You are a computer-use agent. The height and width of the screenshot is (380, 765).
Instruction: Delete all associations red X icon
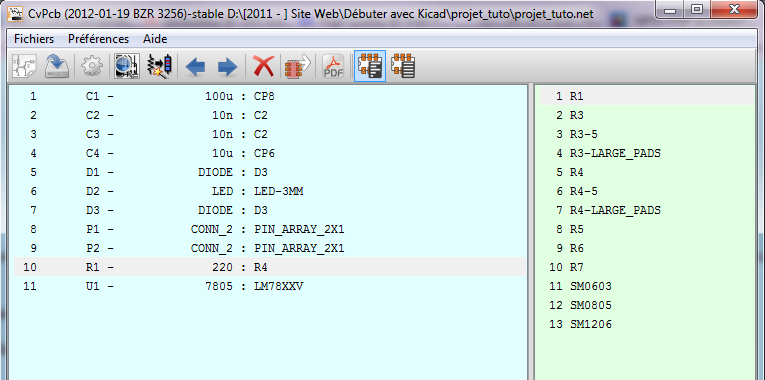click(263, 66)
